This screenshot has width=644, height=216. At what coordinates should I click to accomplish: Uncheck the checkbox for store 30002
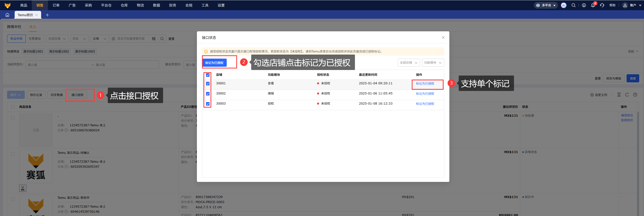pyautogui.click(x=208, y=94)
